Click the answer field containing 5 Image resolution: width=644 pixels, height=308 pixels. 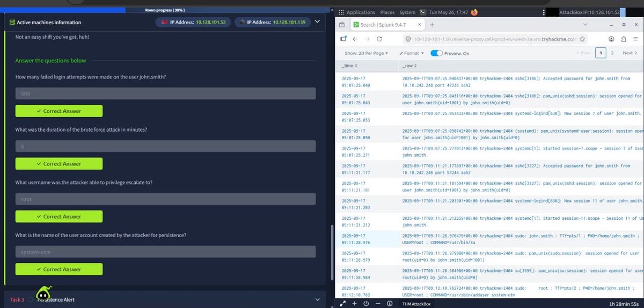pos(165,146)
